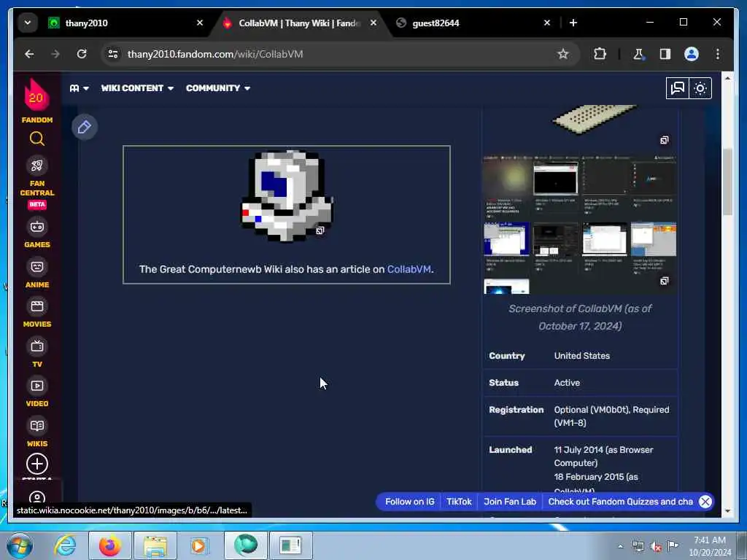The width and height of the screenshot is (747, 560).
Task: Click the TikTok button
Action: [x=459, y=502]
